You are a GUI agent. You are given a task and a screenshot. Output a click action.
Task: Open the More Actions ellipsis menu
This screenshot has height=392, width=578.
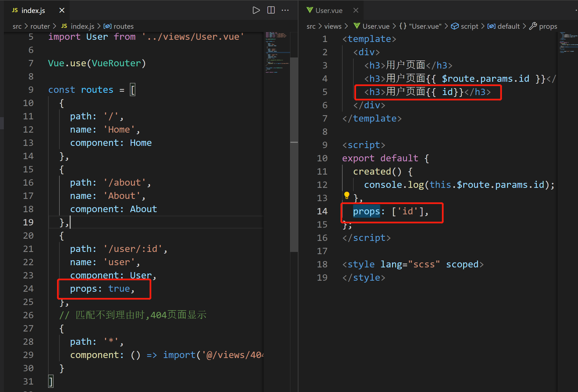coord(285,10)
